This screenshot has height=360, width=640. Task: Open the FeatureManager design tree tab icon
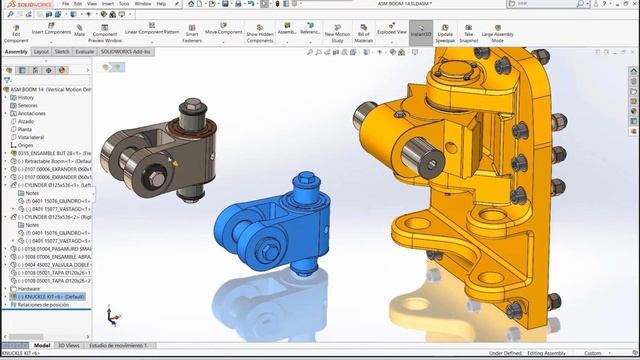pyautogui.click(x=9, y=70)
